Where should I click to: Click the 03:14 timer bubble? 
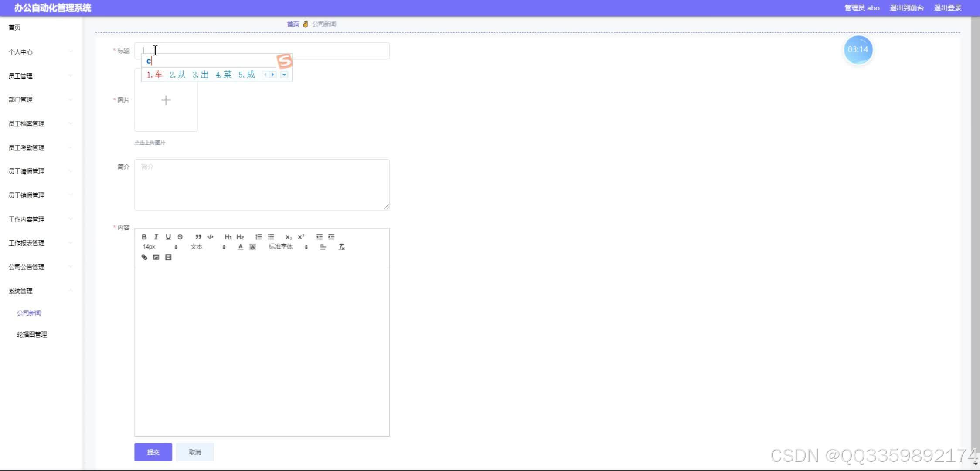858,50
